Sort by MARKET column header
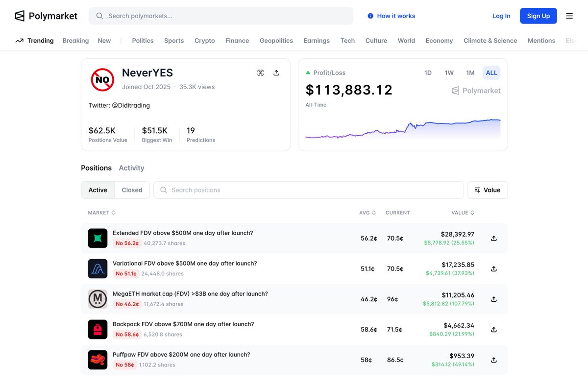The width and height of the screenshot is (588, 387). click(102, 213)
